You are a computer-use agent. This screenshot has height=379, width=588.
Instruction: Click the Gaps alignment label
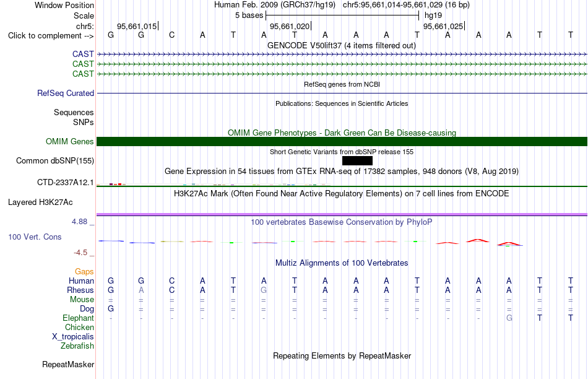84,271
